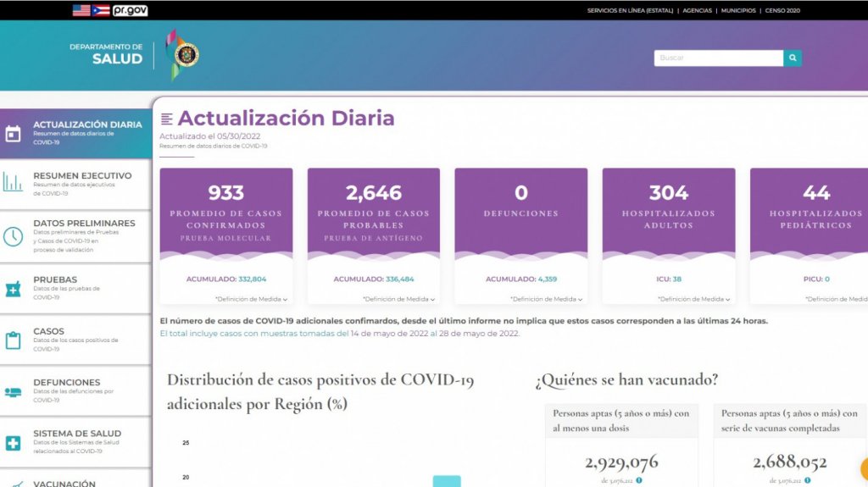The width and height of the screenshot is (868, 487).
Task: Click the medical cross icon for Sistema de Salud
Action: click(x=13, y=443)
